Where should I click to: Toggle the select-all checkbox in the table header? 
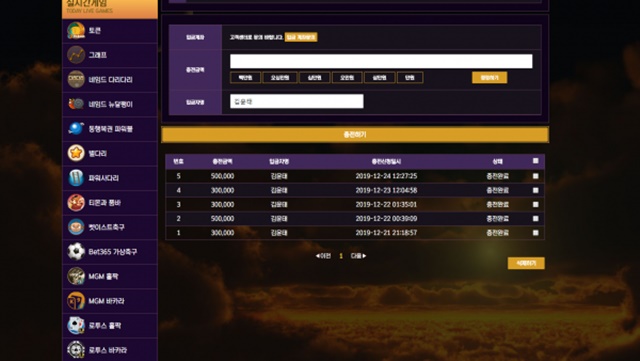[x=536, y=161]
